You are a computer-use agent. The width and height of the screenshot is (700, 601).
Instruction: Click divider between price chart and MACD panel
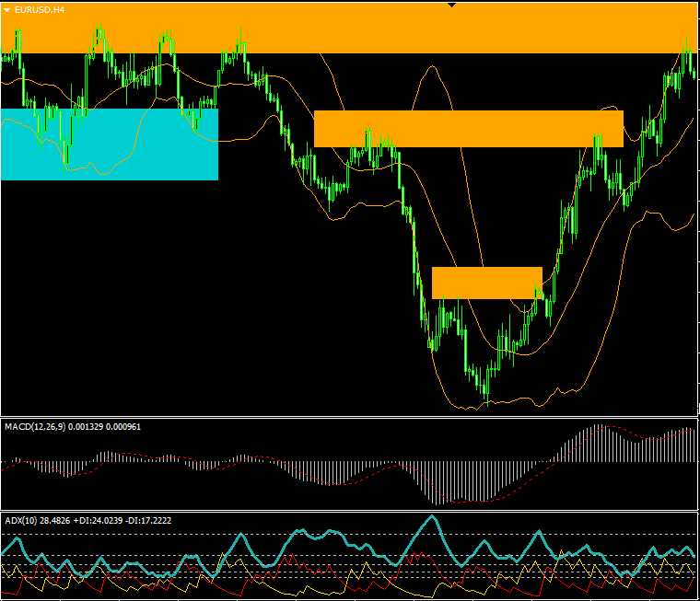(350, 417)
